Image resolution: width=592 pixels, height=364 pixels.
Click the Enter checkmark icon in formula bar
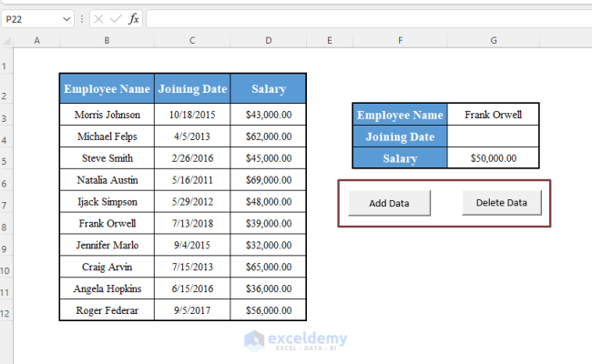click(116, 19)
